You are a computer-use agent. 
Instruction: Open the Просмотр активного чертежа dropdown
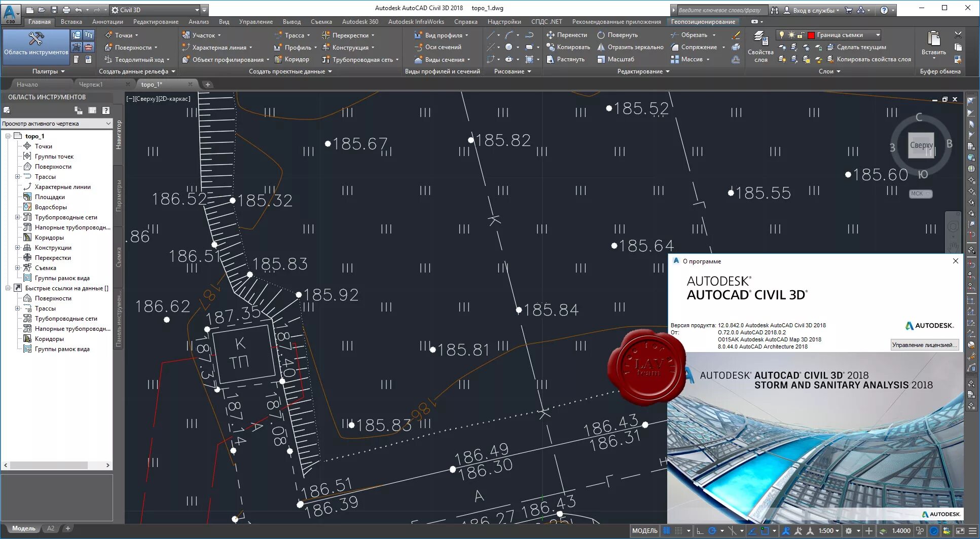pyautogui.click(x=56, y=124)
